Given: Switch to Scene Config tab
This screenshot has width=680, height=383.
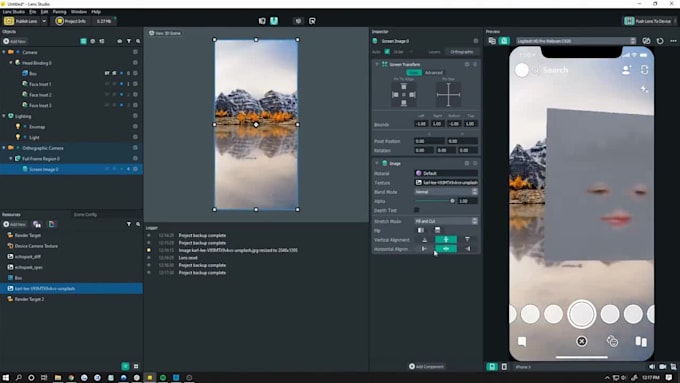Looking at the screenshot, I should pos(85,214).
